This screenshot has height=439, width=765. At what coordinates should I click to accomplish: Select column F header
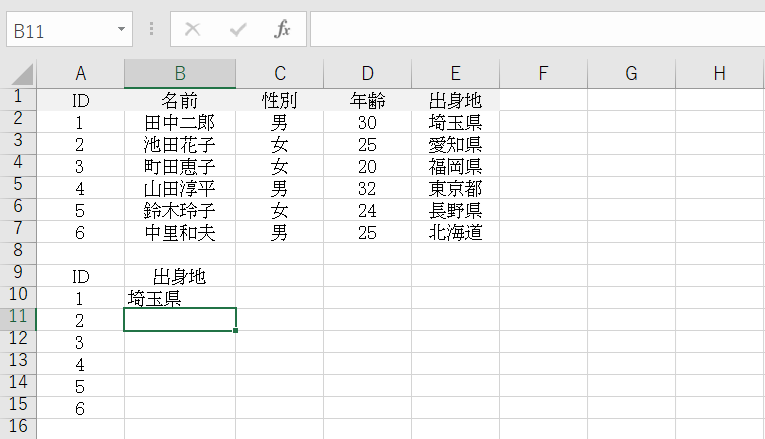click(543, 74)
